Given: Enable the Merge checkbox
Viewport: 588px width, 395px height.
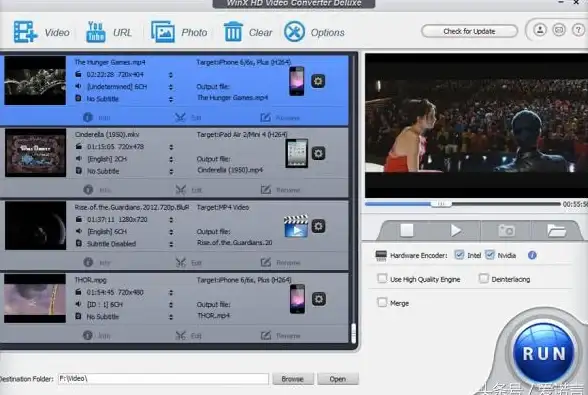Looking at the screenshot, I should click(382, 302).
